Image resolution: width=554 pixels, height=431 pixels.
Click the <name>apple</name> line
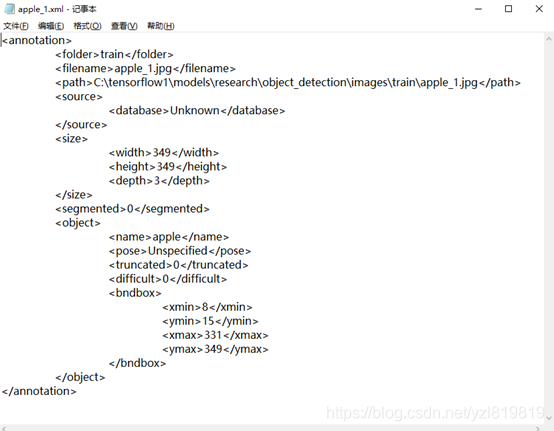pyautogui.click(x=169, y=237)
